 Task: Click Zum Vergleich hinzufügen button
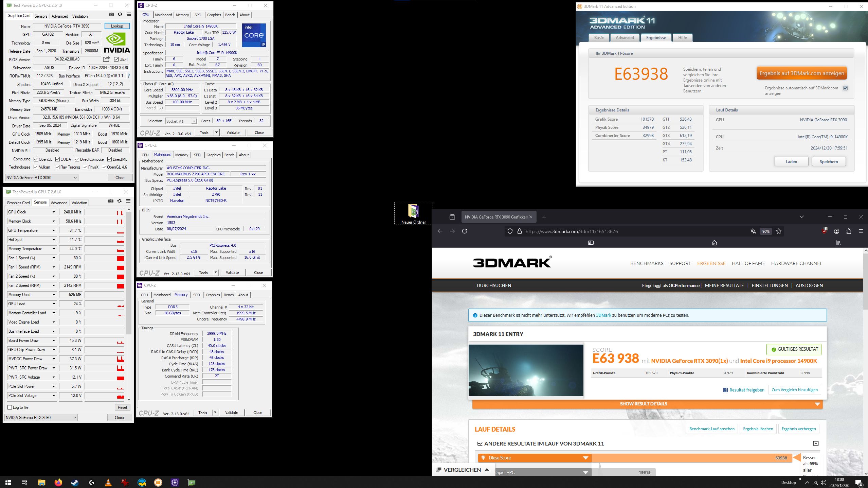click(794, 390)
